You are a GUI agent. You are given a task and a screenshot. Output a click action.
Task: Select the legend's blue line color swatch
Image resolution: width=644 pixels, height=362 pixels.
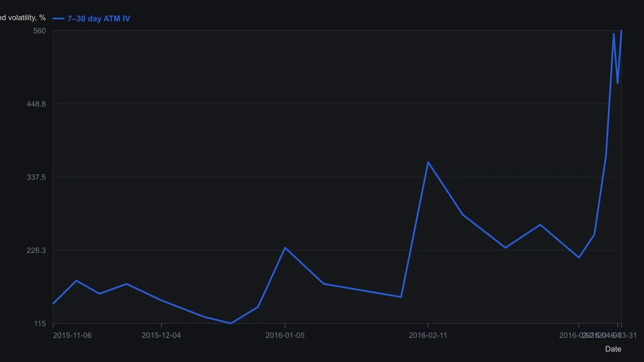pos(58,19)
